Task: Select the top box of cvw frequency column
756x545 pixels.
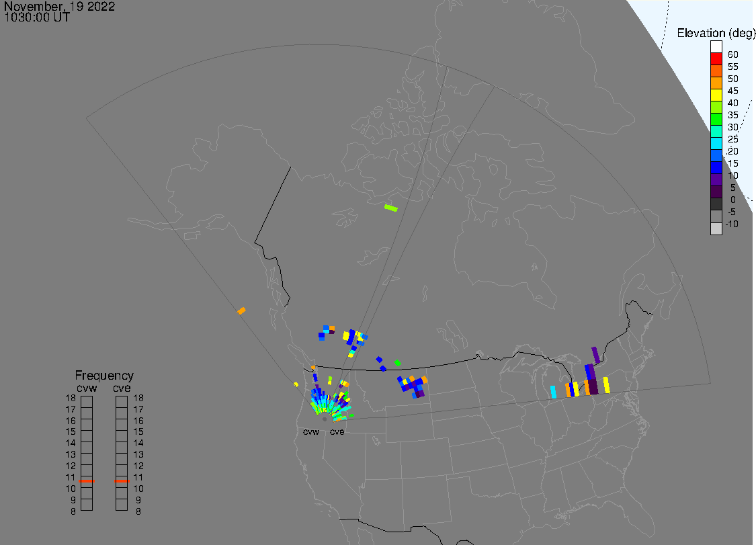Action: point(87,401)
